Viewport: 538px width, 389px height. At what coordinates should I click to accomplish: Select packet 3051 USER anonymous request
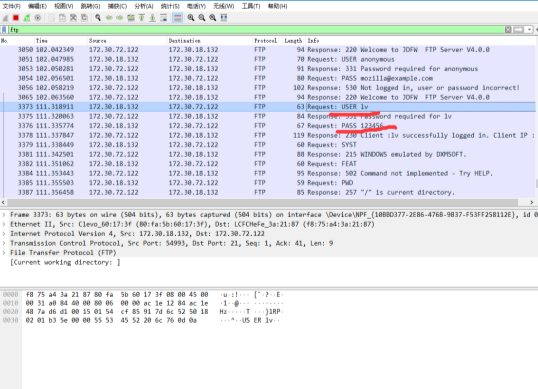click(x=268, y=59)
